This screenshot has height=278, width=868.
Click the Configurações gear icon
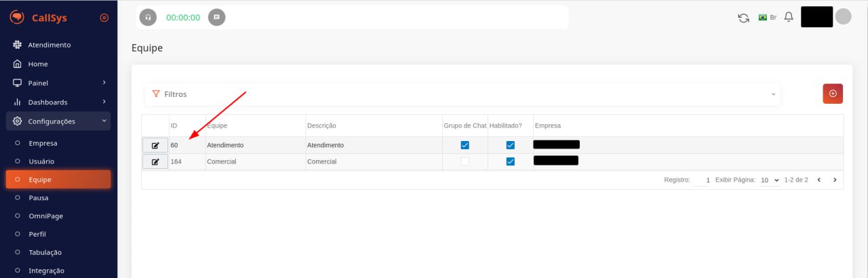click(x=18, y=121)
